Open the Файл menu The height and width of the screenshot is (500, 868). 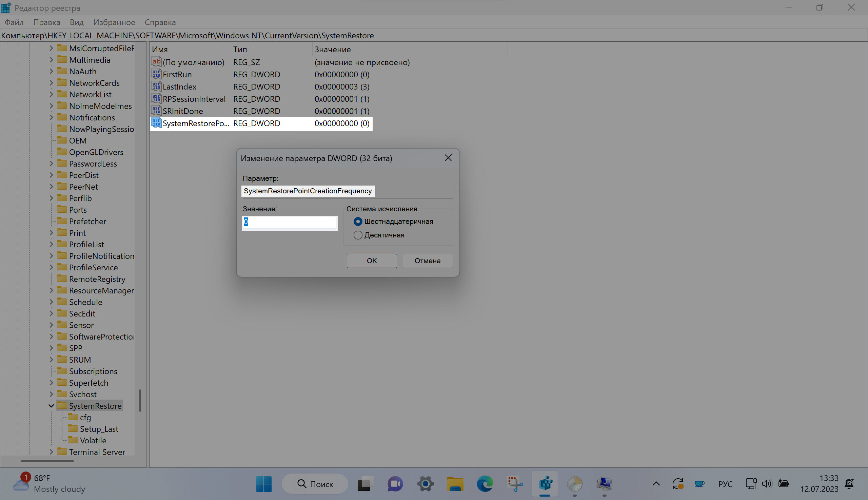point(14,22)
